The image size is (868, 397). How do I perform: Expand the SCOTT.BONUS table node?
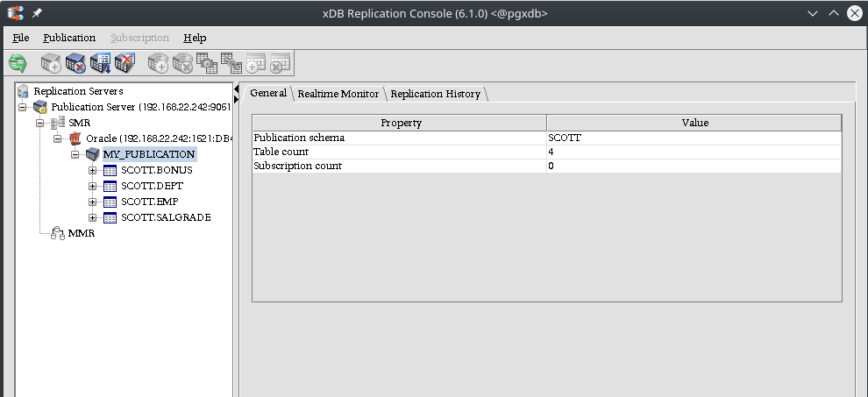92,170
